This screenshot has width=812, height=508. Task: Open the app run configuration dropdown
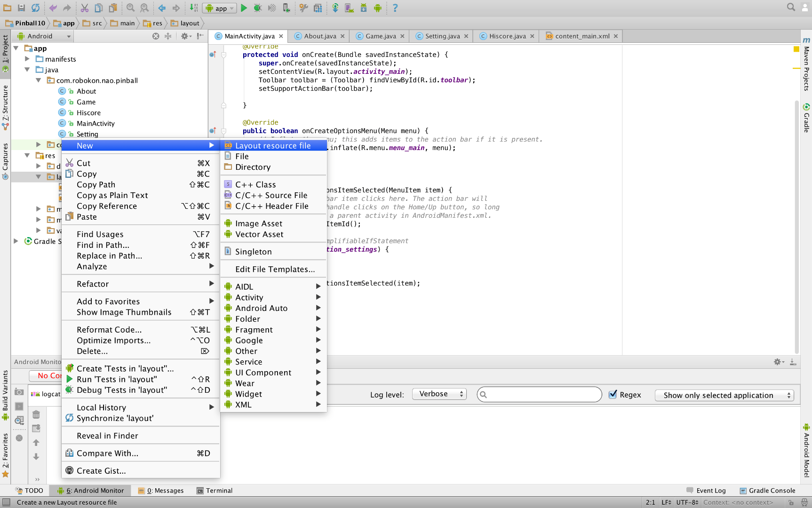(220, 8)
